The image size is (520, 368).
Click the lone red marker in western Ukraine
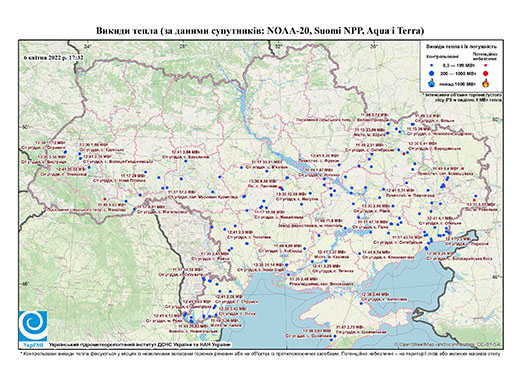(105, 199)
